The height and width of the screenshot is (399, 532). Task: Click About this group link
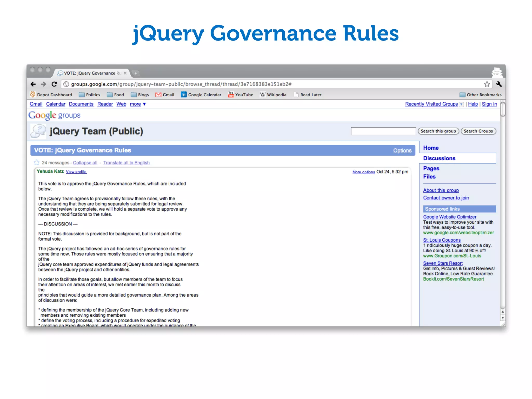[441, 190]
